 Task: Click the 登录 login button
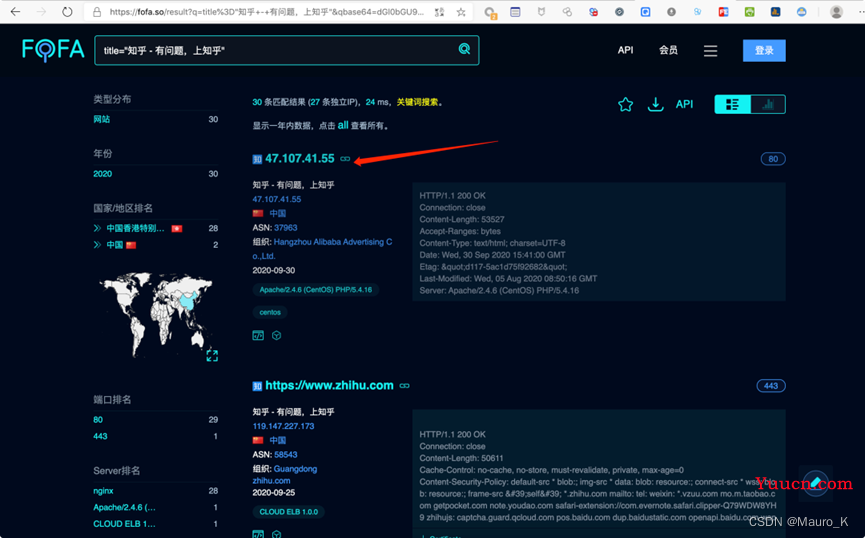[x=764, y=50]
